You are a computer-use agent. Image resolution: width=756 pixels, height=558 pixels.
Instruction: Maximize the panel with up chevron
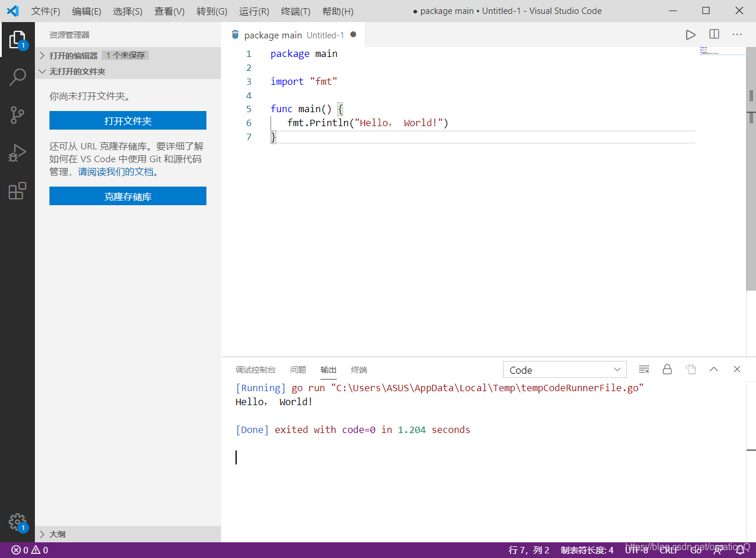714,370
